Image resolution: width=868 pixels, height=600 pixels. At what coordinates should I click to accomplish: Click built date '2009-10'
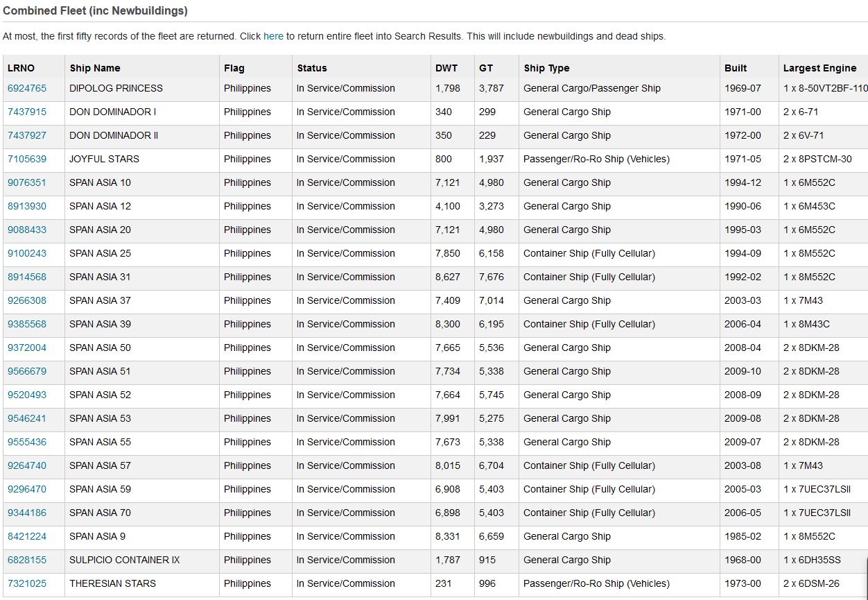[x=743, y=371]
